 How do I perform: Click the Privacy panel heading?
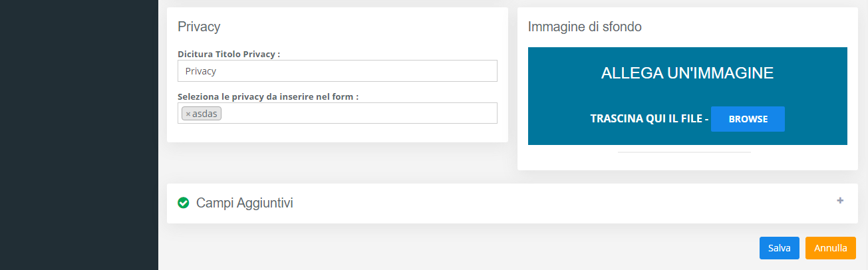(199, 27)
